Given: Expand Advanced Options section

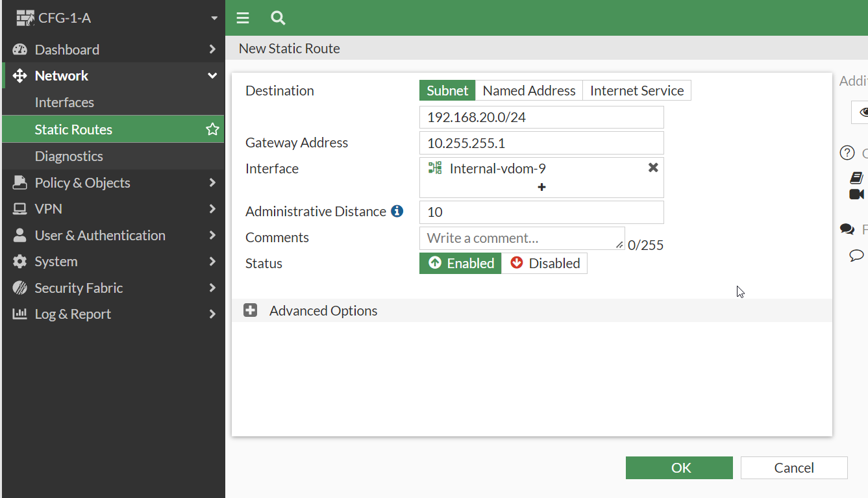Looking at the screenshot, I should tap(251, 310).
